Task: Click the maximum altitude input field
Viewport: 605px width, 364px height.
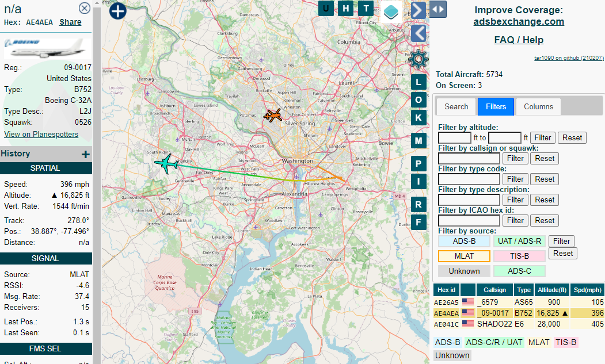Action: 505,137
